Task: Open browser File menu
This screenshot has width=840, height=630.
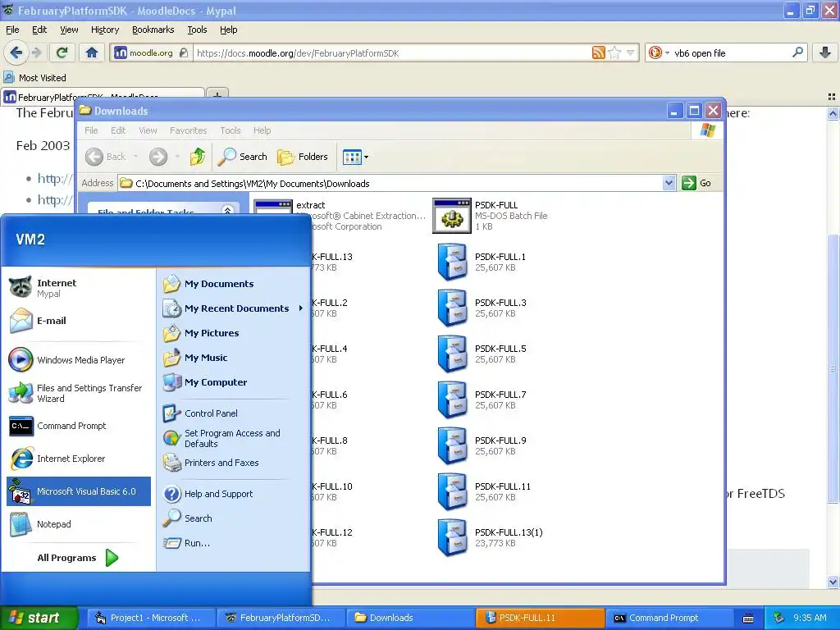Action: pos(12,30)
